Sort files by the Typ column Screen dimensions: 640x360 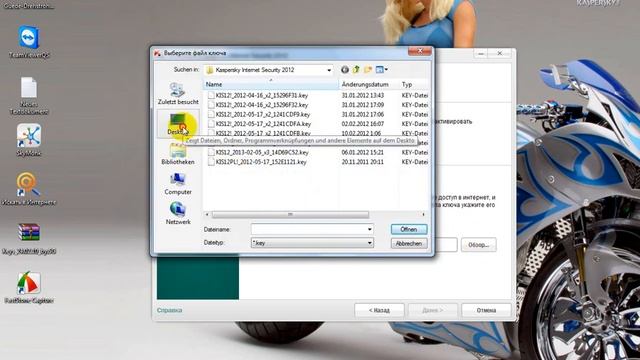point(414,84)
